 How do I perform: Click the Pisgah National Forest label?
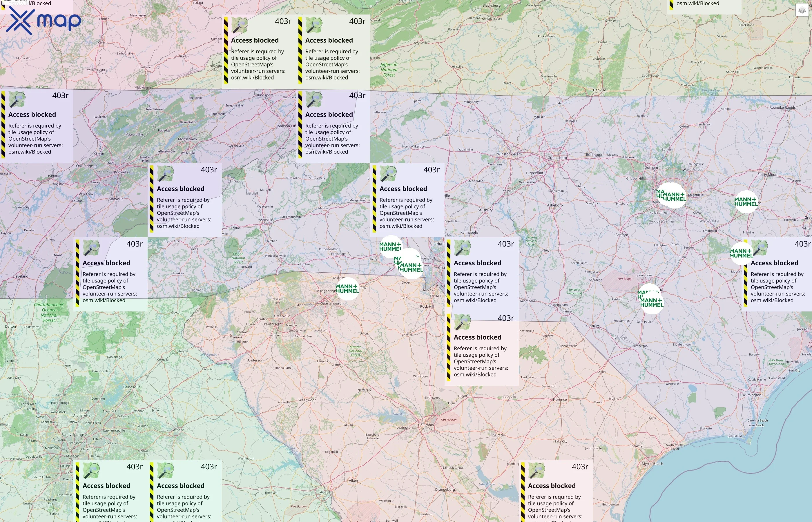tap(238, 258)
